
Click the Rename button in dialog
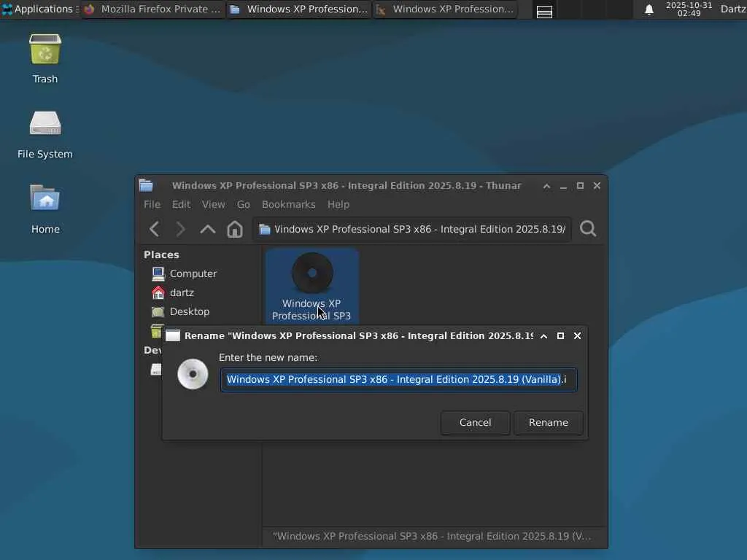(549, 423)
